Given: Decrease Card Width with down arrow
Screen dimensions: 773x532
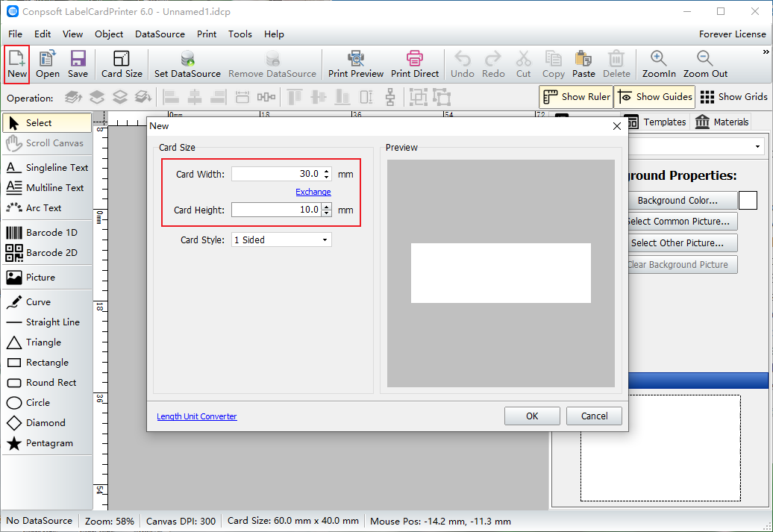Looking at the screenshot, I should 326,177.
